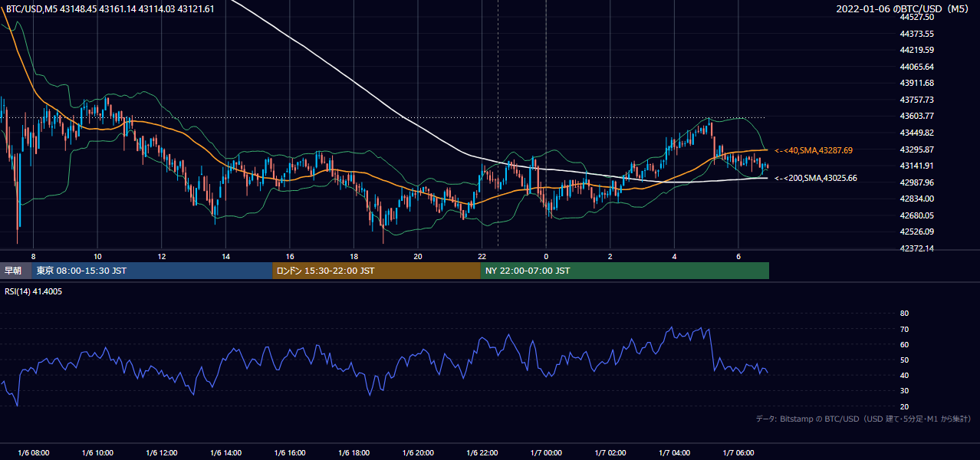Click the 42526.09 price axis label
The image size is (980, 460).
pyautogui.click(x=917, y=232)
